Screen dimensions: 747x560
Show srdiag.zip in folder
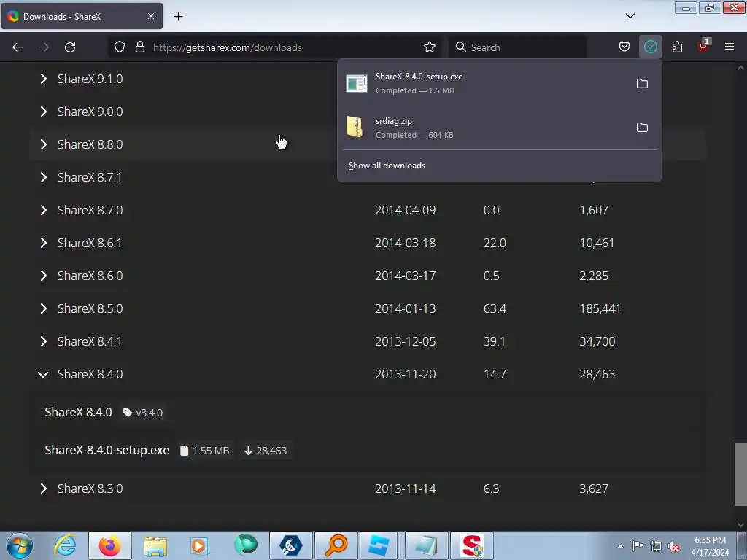tap(642, 127)
